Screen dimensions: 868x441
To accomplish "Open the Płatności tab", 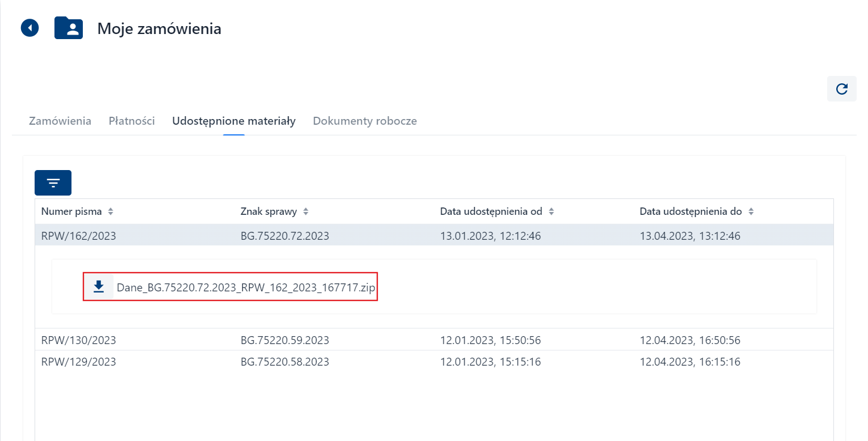I will (x=132, y=121).
